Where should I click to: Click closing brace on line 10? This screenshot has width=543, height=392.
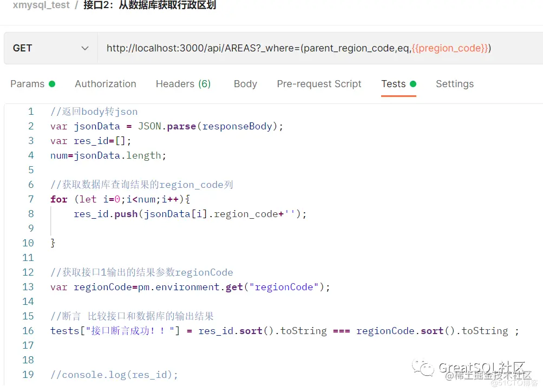53,243
